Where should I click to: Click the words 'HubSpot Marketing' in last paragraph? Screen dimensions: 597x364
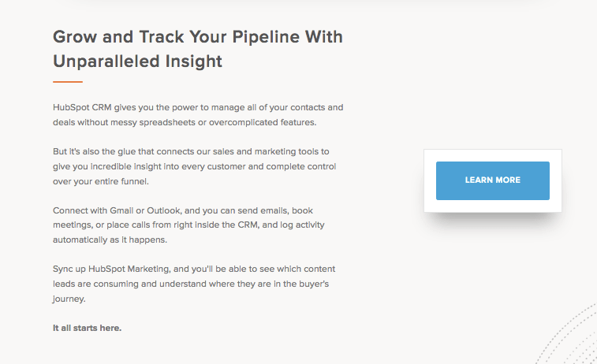[x=129, y=269]
